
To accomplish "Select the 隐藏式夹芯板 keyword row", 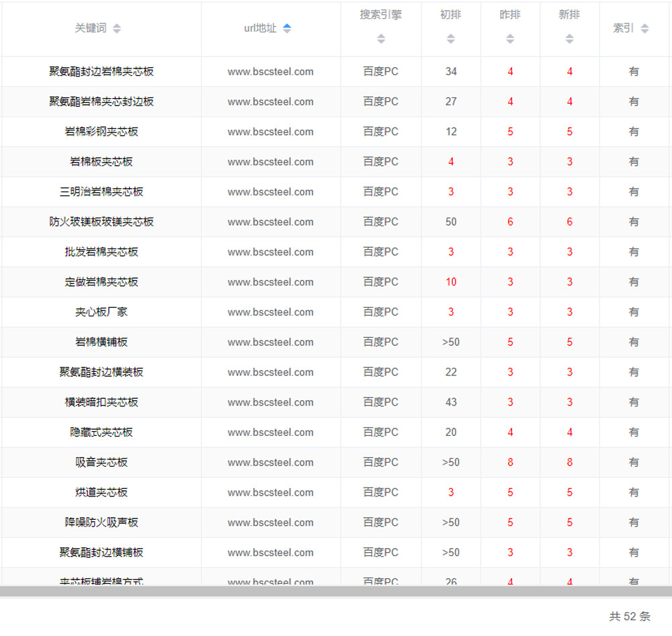I will 101,432.
